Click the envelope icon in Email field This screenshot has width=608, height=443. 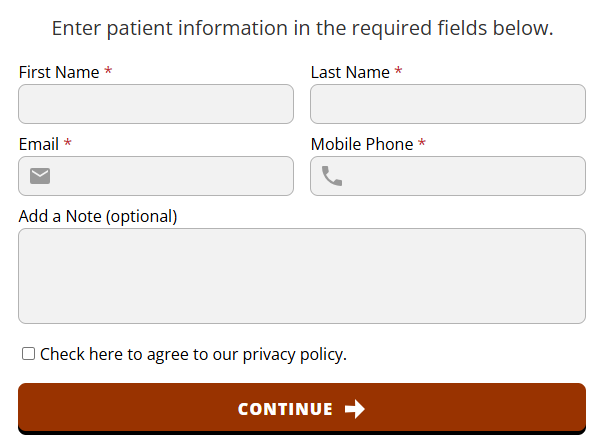pyautogui.click(x=40, y=176)
